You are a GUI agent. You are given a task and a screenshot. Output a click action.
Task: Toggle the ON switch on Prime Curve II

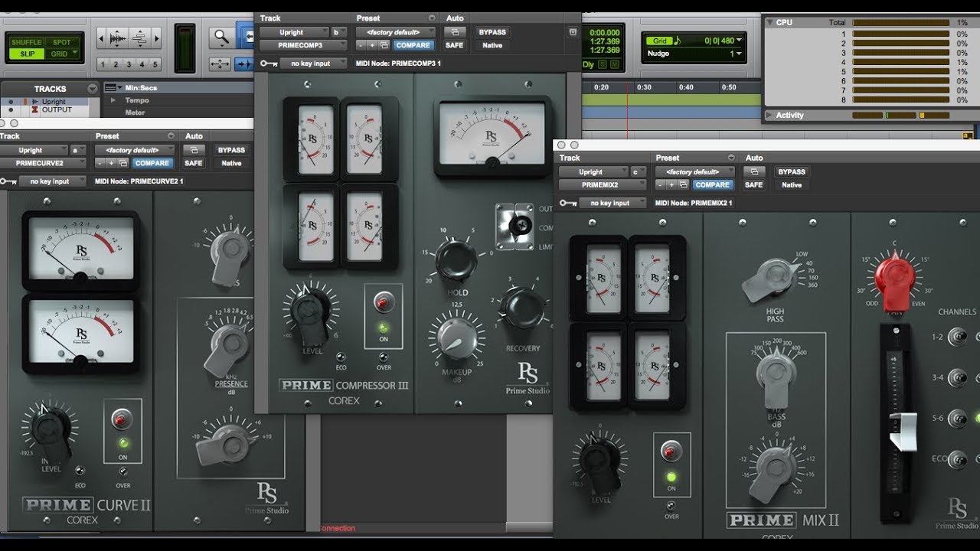point(121,419)
